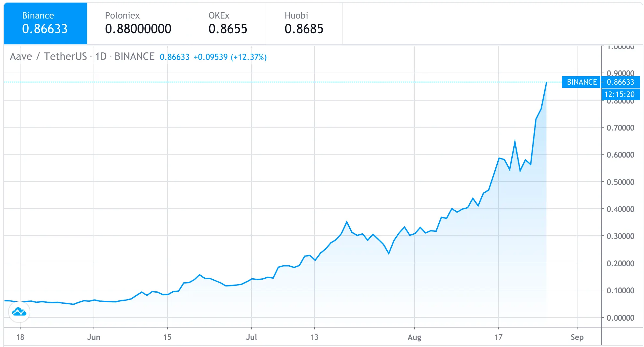Open the OKEx exchange quote tab
Viewport: 644px width, 347px height.
click(228, 23)
